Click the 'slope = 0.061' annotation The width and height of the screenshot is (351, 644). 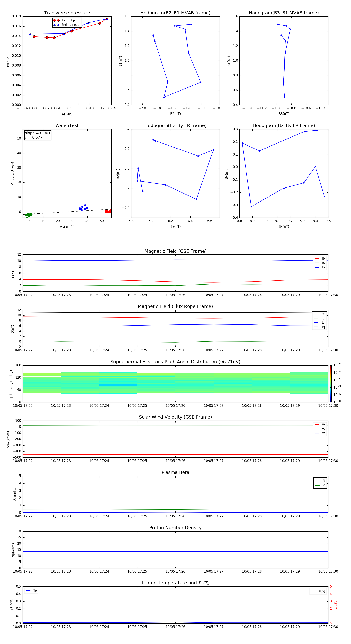(37, 133)
